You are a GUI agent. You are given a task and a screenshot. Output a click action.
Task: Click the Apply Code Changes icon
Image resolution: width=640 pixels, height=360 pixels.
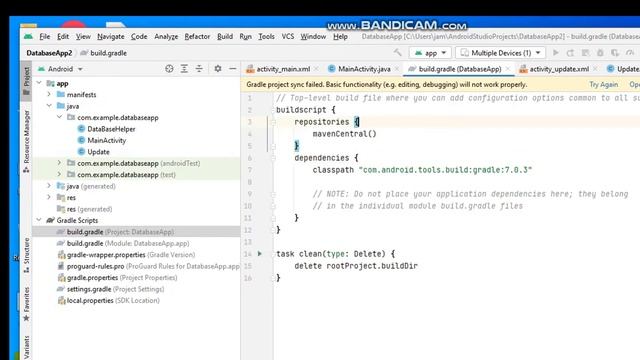click(x=585, y=53)
